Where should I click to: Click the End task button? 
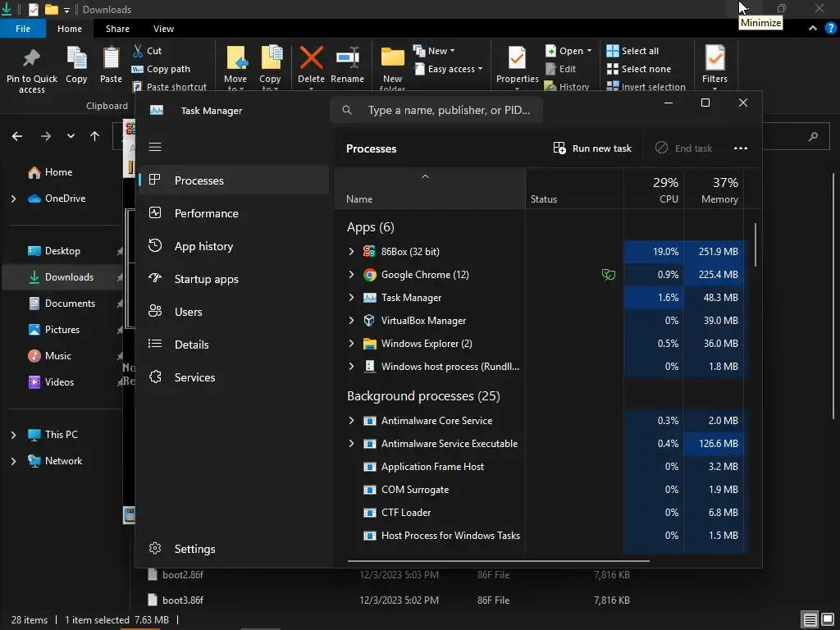(x=684, y=148)
